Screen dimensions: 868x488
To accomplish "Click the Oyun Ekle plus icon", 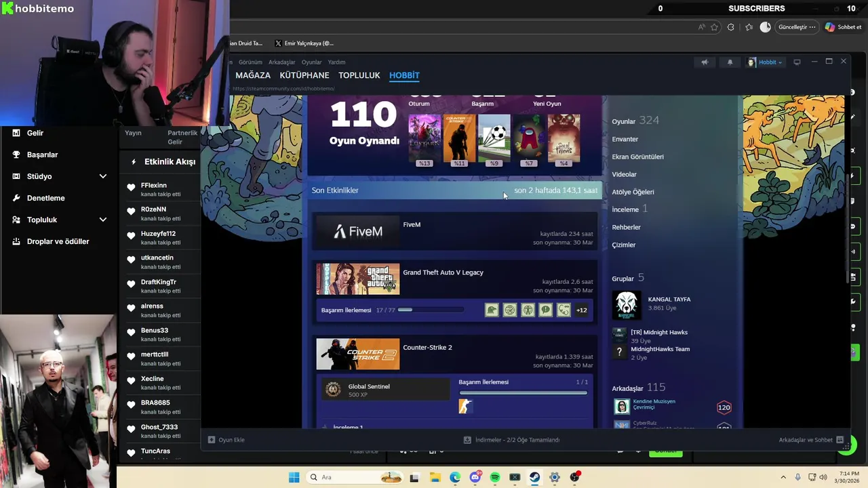I will point(212,440).
